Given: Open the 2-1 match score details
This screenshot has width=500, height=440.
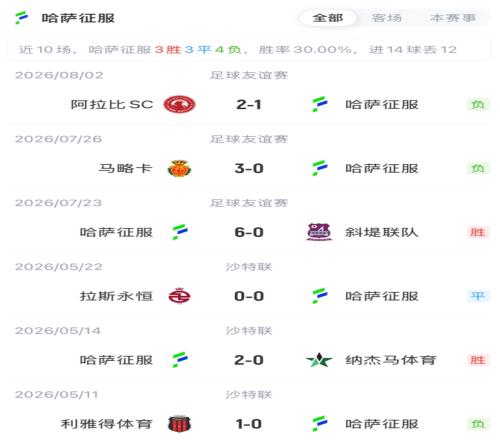Looking at the screenshot, I should (x=249, y=105).
